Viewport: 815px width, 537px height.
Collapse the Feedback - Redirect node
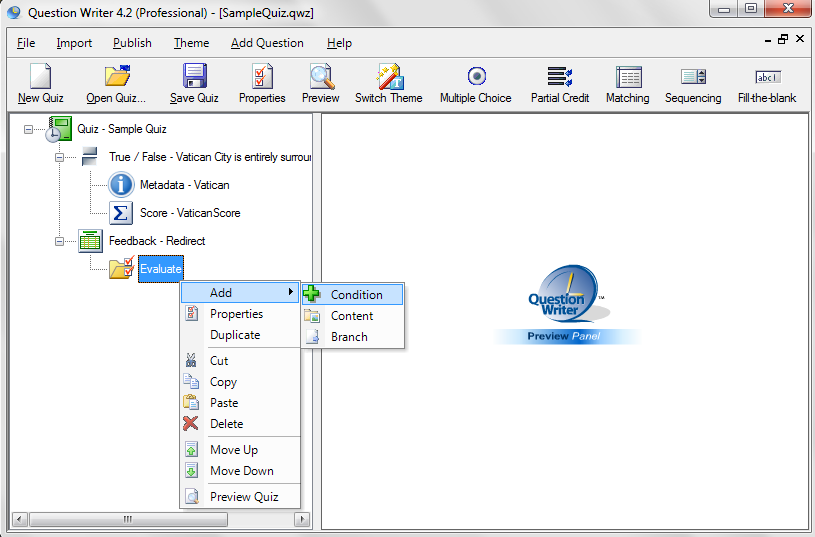tap(60, 241)
